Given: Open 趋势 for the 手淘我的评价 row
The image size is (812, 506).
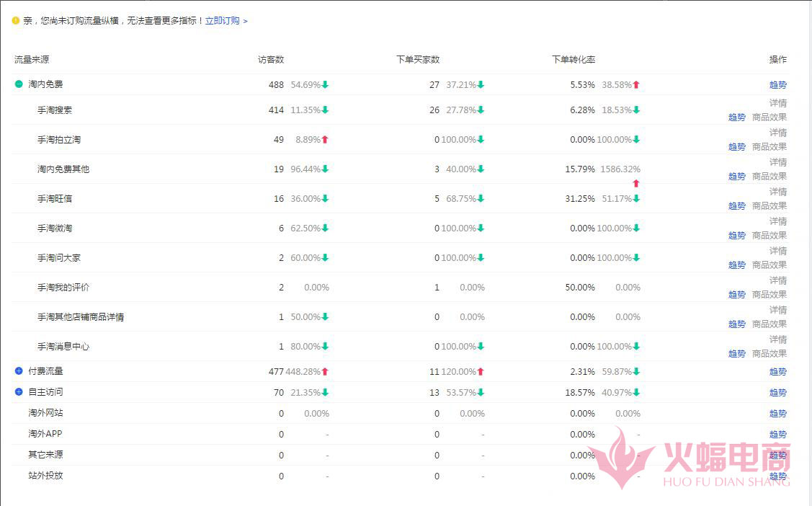Looking at the screenshot, I should 737,294.
